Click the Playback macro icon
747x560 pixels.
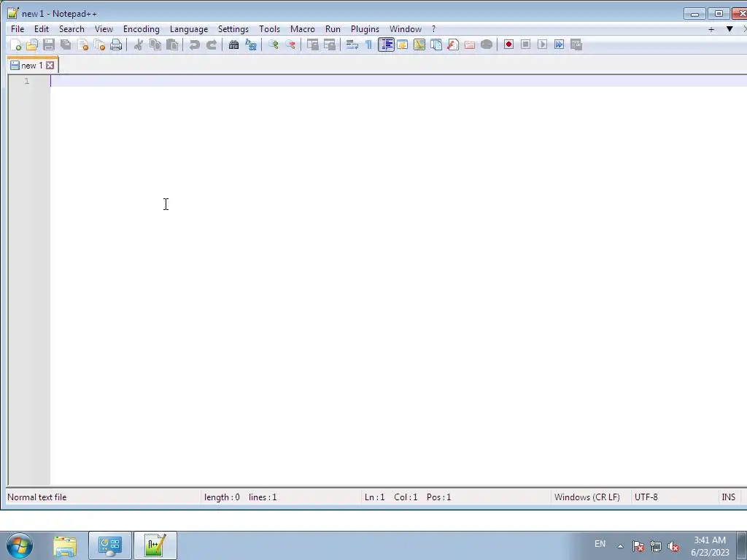click(542, 44)
